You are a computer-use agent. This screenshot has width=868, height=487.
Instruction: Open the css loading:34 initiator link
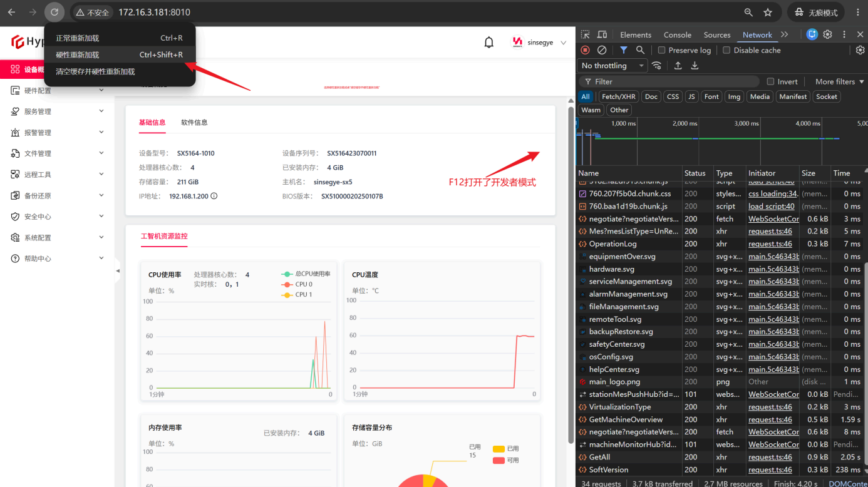click(773, 193)
